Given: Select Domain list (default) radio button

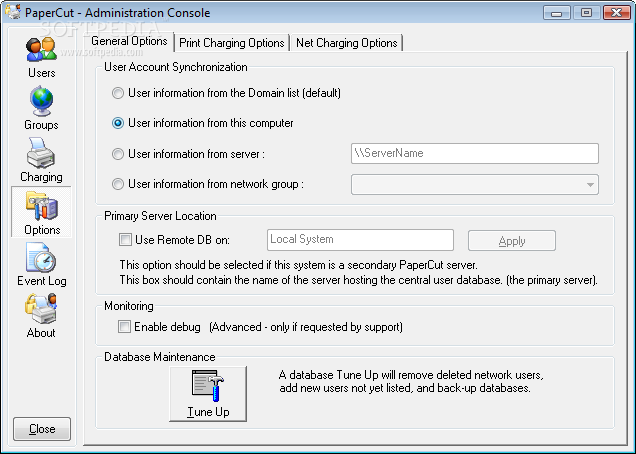Looking at the screenshot, I should 118,93.
